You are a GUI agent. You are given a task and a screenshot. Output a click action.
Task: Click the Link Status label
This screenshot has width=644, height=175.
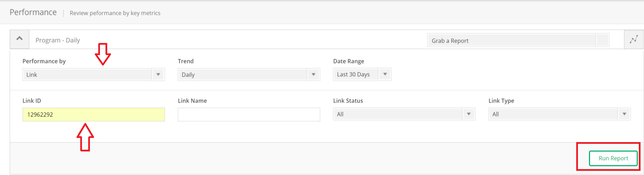point(348,101)
